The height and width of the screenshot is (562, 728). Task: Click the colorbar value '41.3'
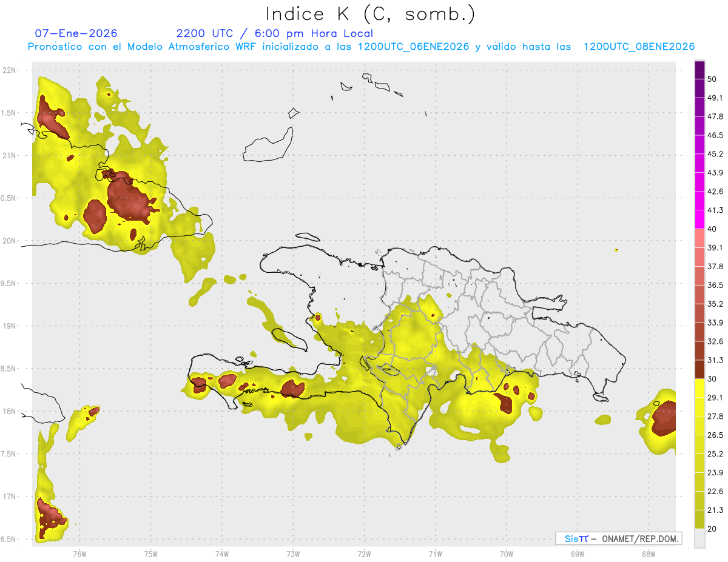click(715, 210)
